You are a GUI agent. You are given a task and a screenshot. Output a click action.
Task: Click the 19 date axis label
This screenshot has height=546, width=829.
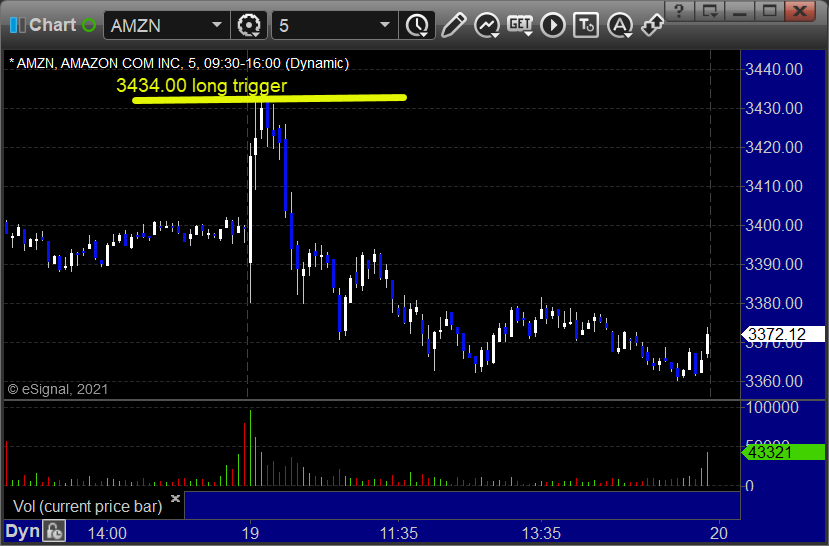coord(250,533)
